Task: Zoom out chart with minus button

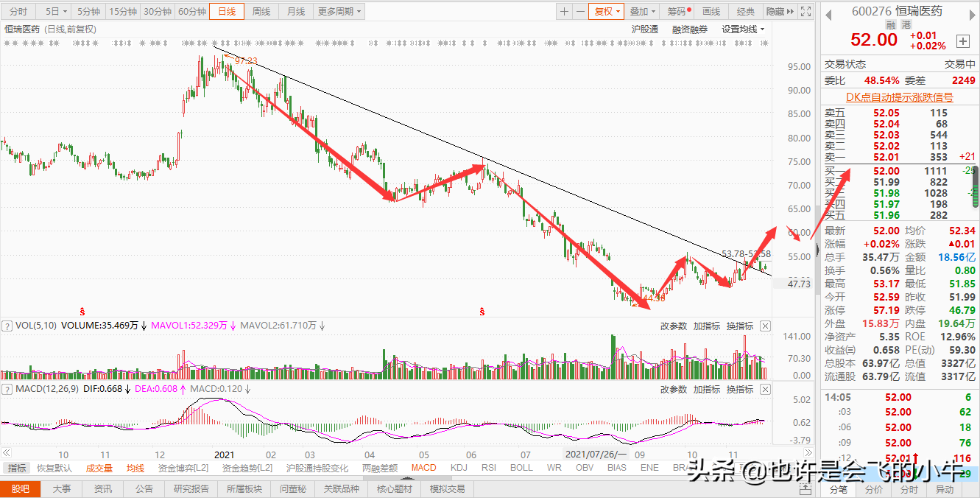Action: (579, 12)
